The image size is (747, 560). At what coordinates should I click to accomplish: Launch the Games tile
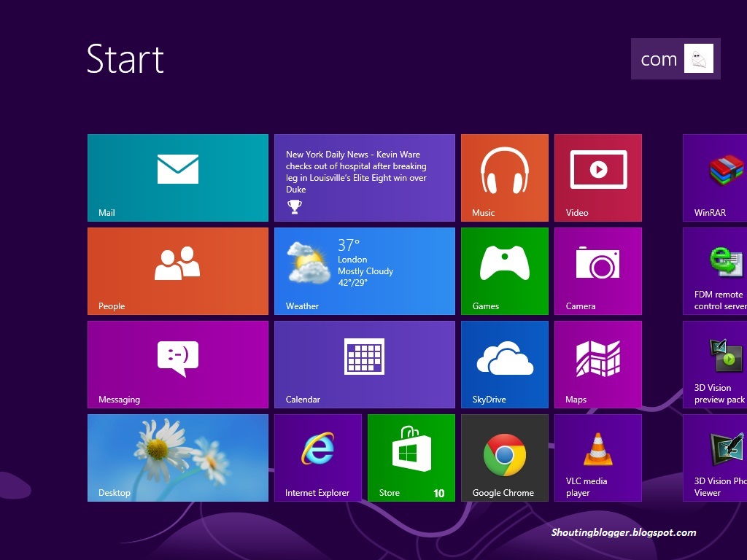click(504, 271)
